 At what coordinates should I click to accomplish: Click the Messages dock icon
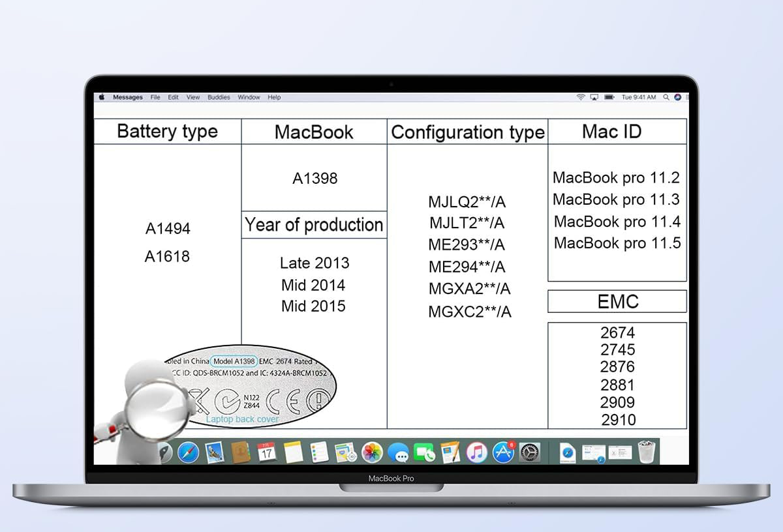(x=398, y=452)
